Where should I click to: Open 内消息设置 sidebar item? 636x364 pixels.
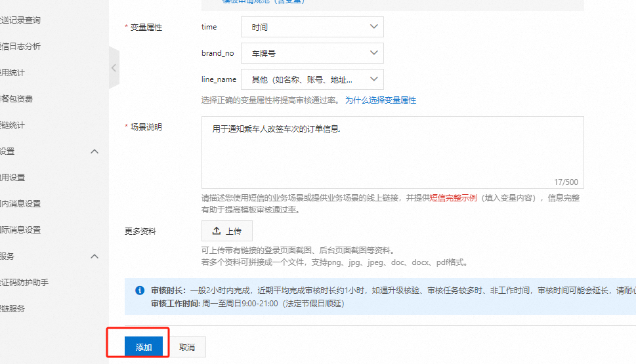(21, 203)
